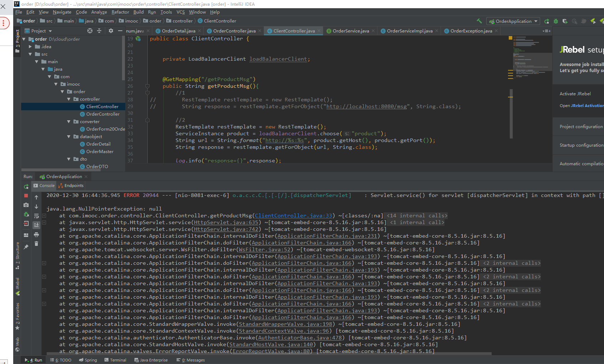The width and height of the screenshot is (604, 364).
Task: Select the Console tab
Action: [x=44, y=186]
